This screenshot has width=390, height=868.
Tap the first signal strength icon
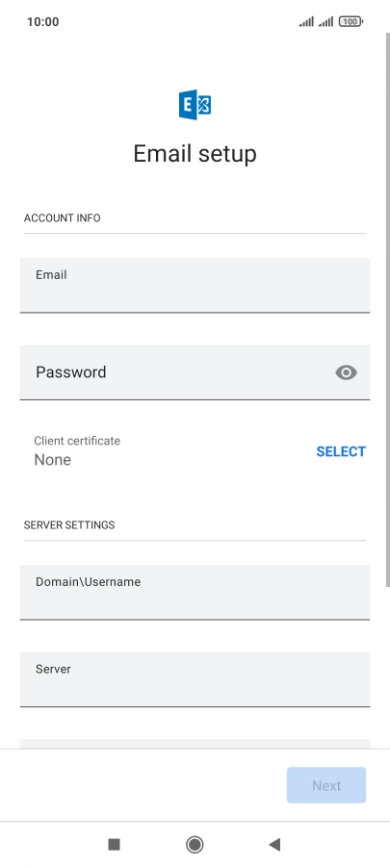[x=306, y=21]
